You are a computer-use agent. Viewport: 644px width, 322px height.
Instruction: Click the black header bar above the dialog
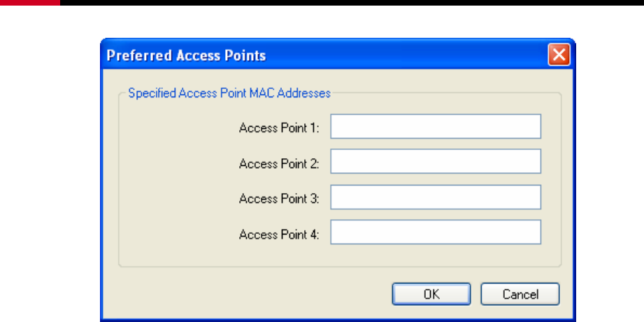pyautogui.click(x=352, y=3)
